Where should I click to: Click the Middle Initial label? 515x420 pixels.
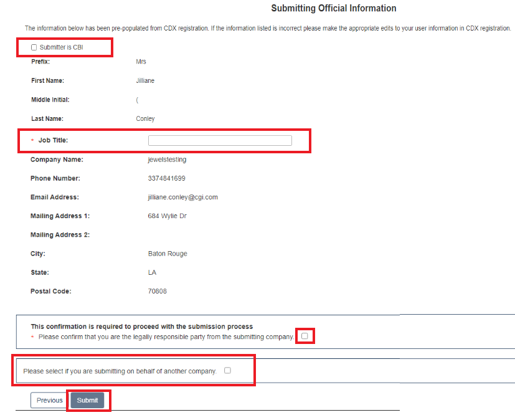50,100
